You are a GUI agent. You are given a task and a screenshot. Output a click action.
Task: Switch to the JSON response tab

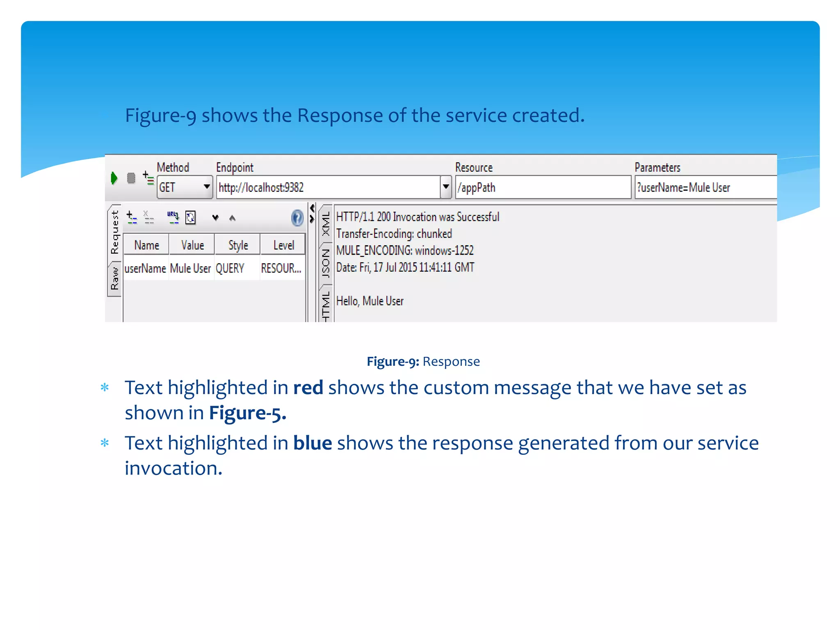point(326,264)
